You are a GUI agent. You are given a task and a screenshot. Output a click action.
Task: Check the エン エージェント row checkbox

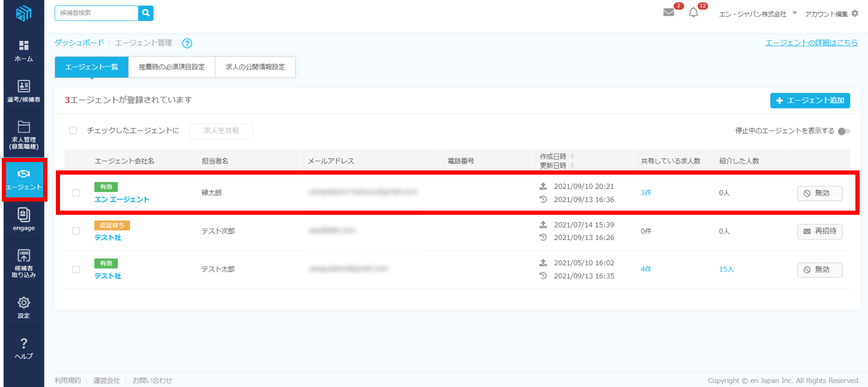pyautogui.click(x=76, y=193)
